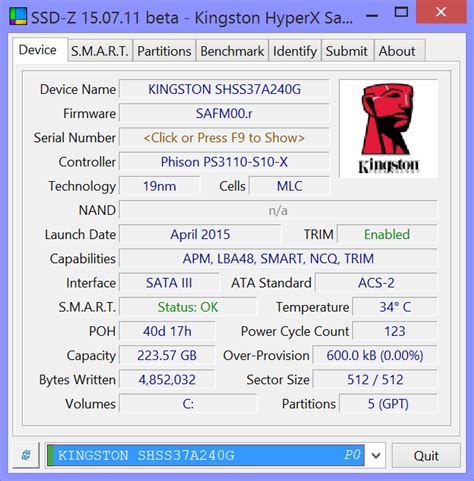Screen dimensions: 474x481
Task: Click the Quit button
Action: pyautogui.click(x=426, y=455)
